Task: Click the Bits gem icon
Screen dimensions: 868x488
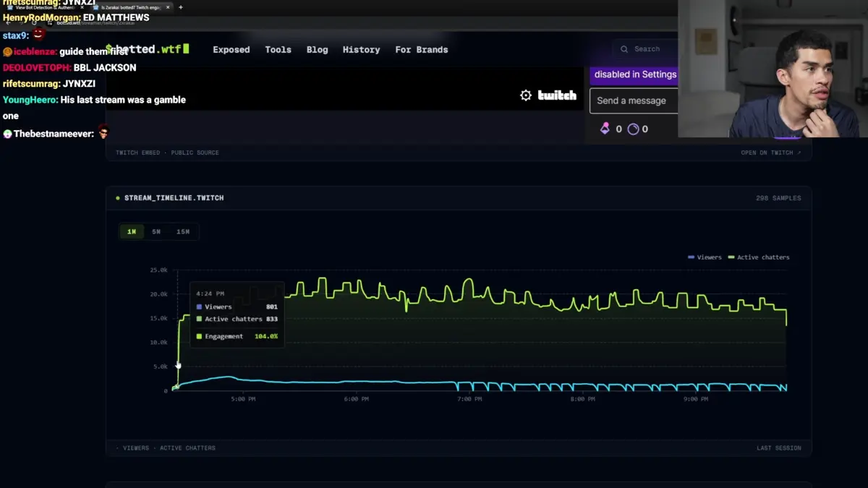Action: [605, 129]
